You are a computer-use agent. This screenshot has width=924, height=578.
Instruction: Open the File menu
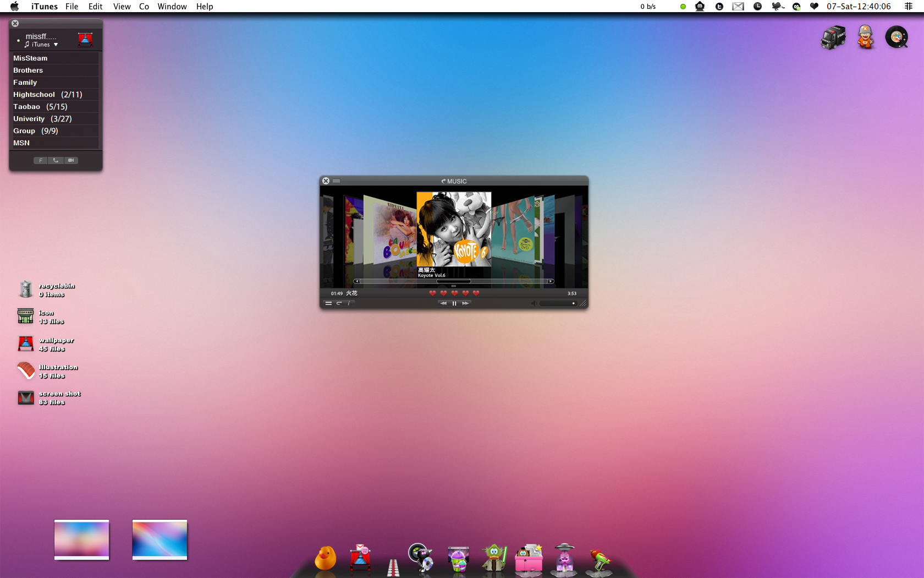[x=71, y=7]
